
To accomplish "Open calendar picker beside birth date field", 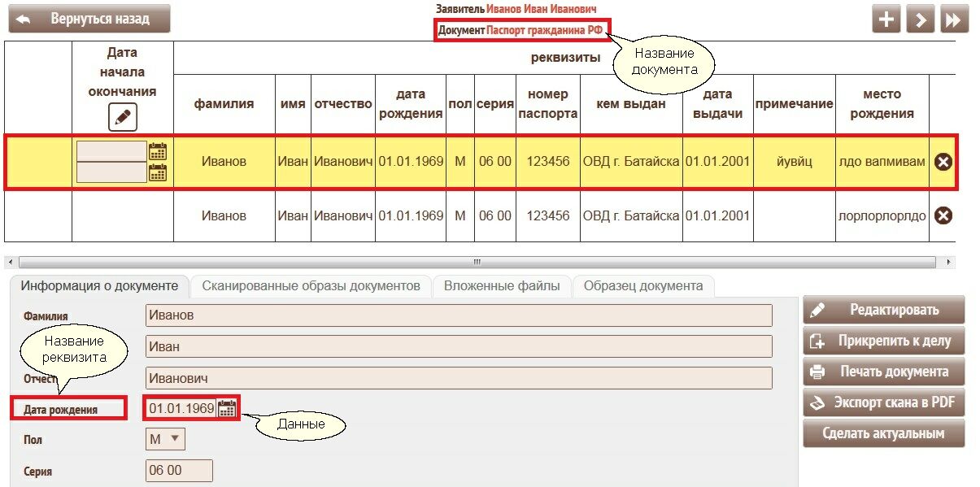I will (227, 408).
